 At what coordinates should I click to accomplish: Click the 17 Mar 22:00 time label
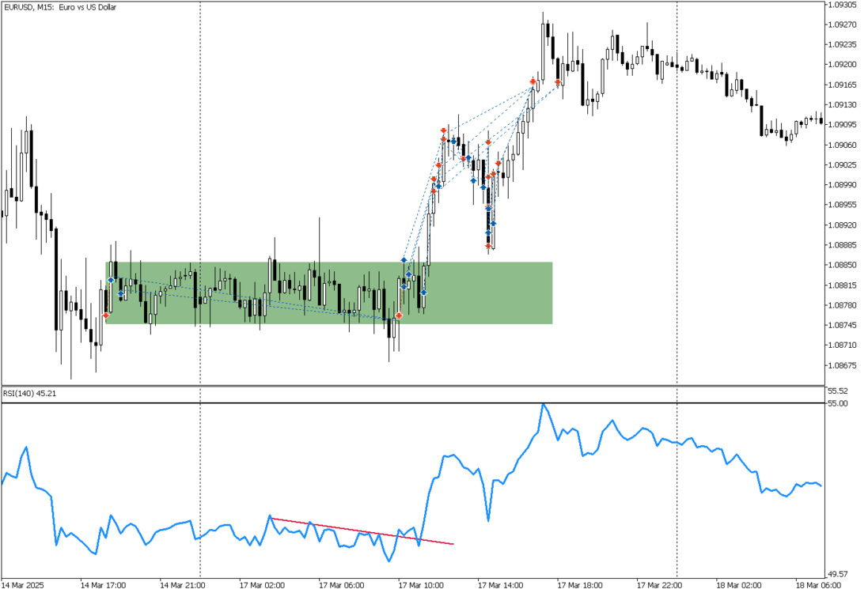659,585
